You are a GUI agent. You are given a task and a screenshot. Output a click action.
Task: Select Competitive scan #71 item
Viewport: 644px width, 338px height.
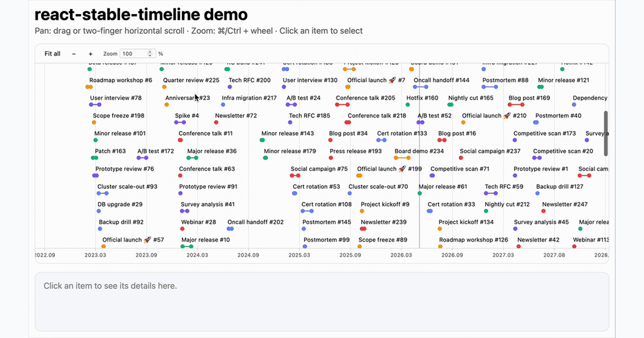[x=460, y=168]
